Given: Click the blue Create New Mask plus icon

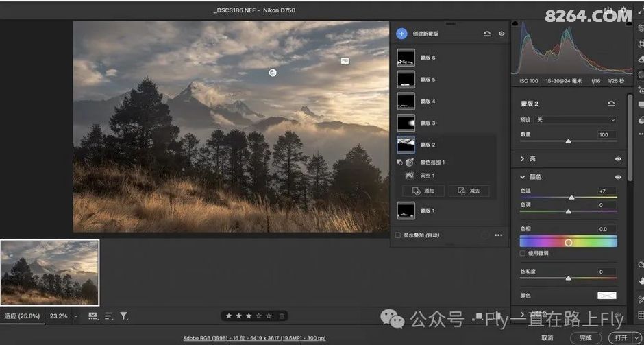Looking at the screenshot, I should [x=401, y=34].
